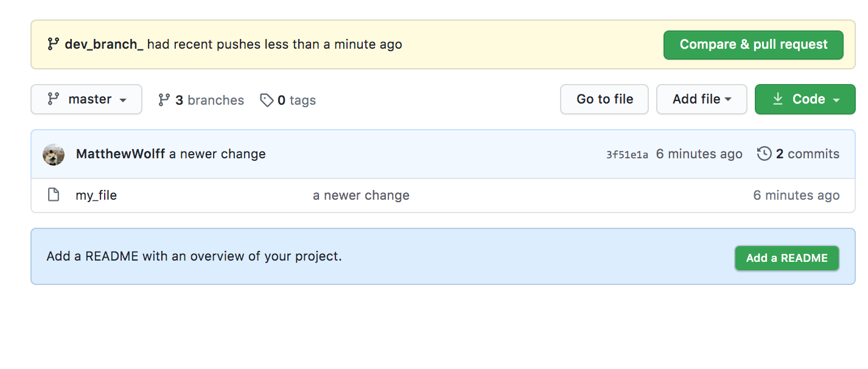Visit the MatthewWolff author link
This screenshot has height=369, width=868.
pos(121,154)
